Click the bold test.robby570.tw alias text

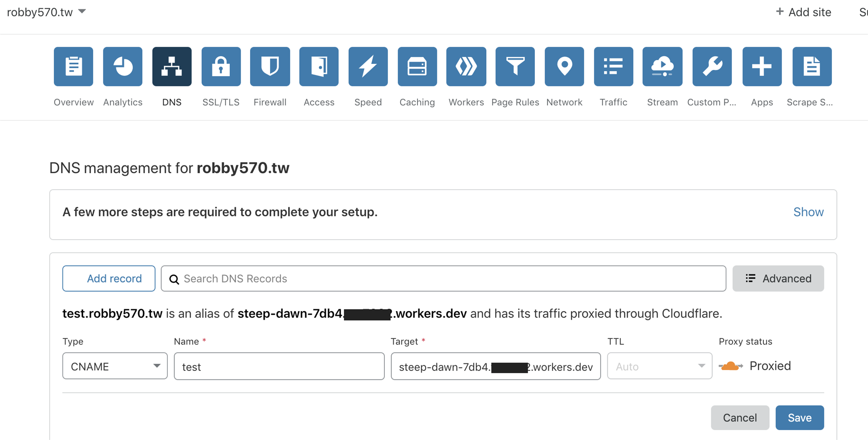(112, 313)
